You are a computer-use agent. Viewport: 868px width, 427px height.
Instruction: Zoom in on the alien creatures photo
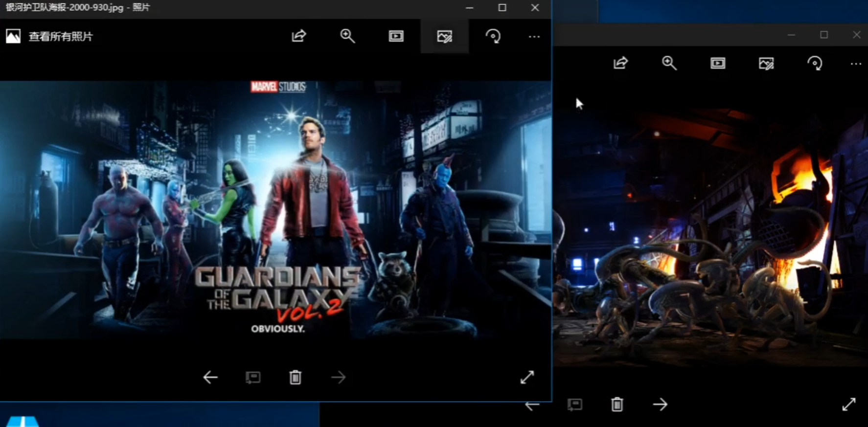click(x=669, y=63)
